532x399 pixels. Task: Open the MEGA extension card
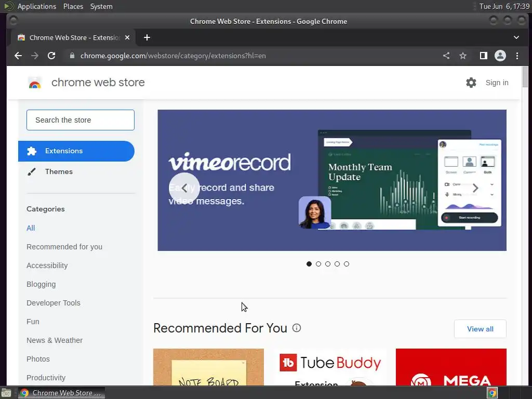[x=451, y=367]
